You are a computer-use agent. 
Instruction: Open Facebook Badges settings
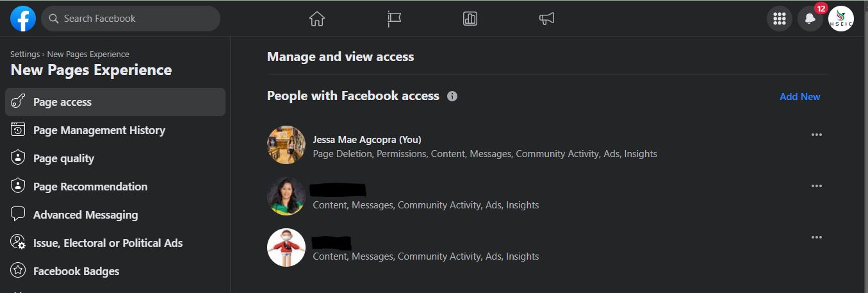tap(76, 271)
